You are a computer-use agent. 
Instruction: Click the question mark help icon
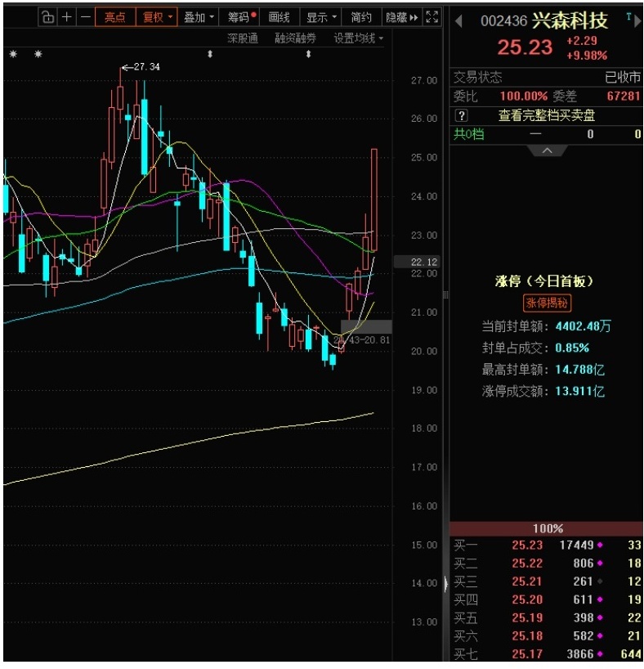click(x=462, y=115)
